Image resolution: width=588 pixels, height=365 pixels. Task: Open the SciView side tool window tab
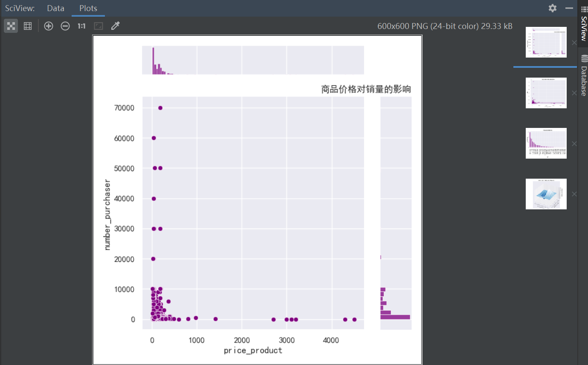point(583,23)
